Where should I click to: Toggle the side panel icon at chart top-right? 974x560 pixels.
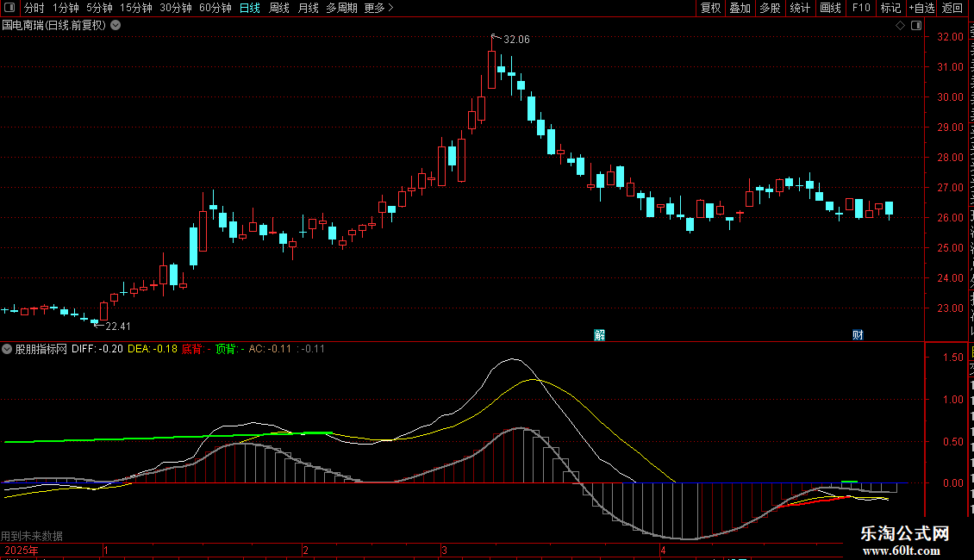tap(916, 26)
